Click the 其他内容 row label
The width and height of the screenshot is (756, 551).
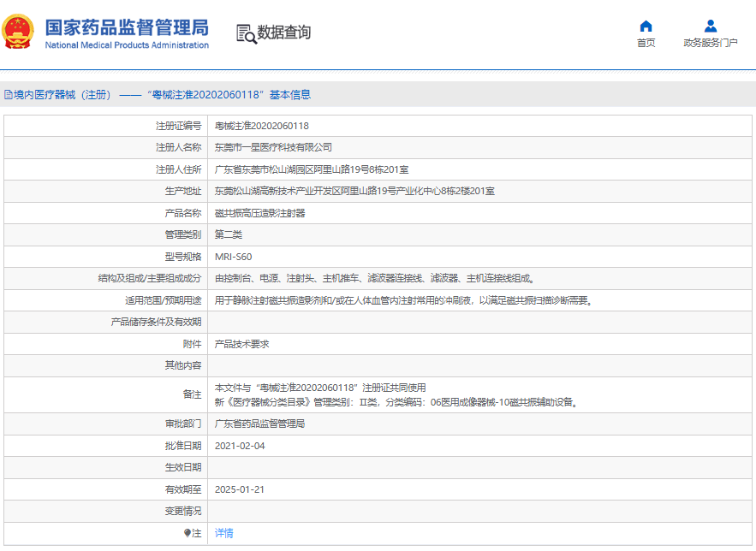pyautogui.click(x=183, y=365)
